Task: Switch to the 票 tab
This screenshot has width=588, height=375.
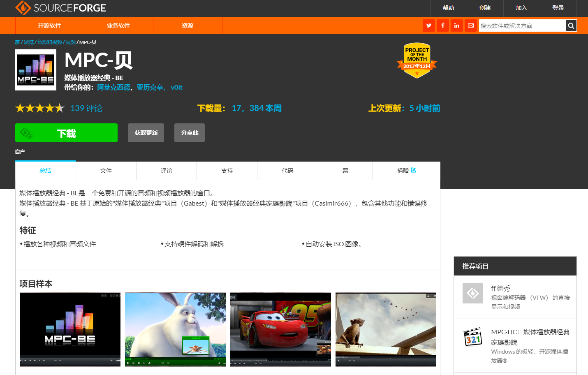Action: click(345, 171)
